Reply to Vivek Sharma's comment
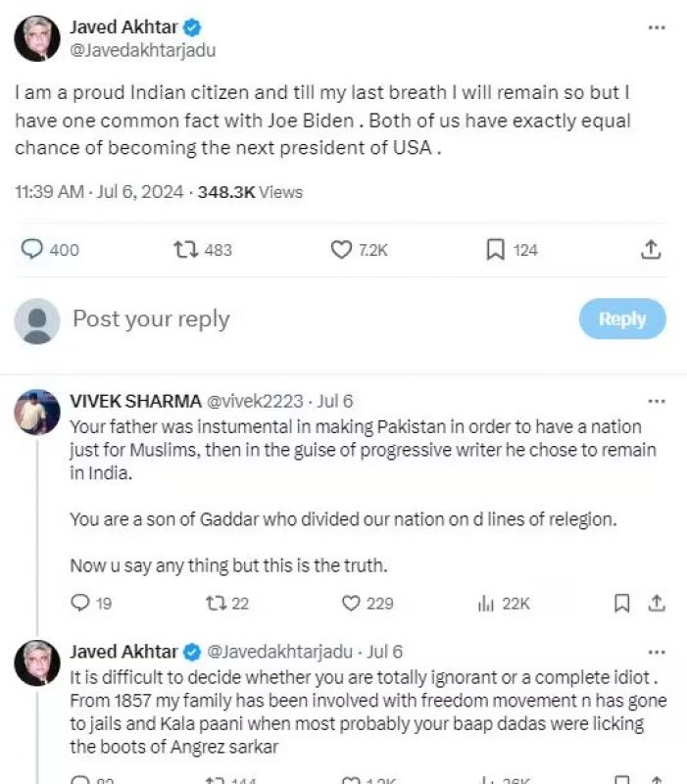The image size is (687, 784). point(80,604)
